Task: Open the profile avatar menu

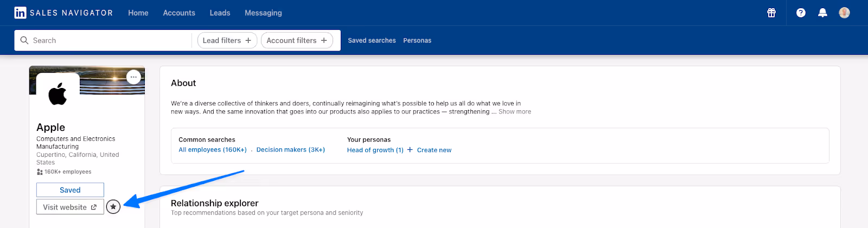Action: pyautogui.click(x=844, y=13)
